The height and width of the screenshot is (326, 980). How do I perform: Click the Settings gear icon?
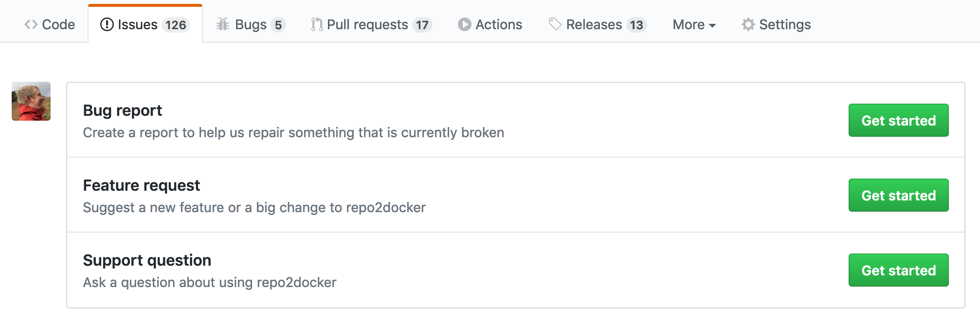[748, 24]
